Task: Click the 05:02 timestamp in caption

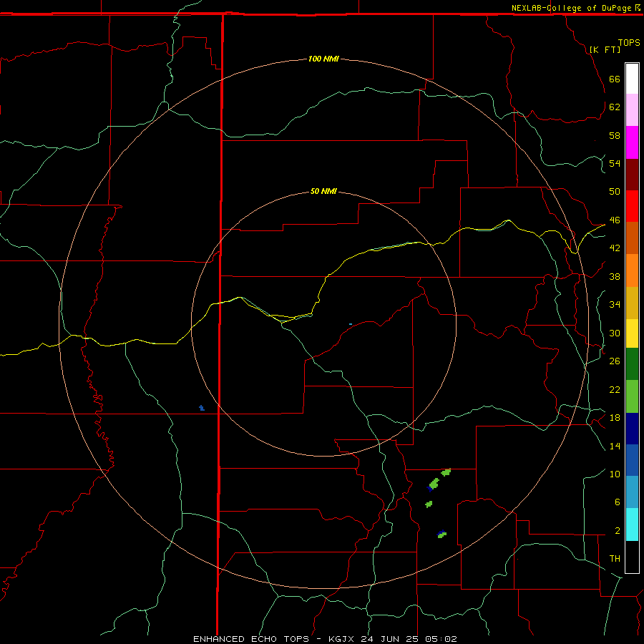Action: click(441, 639)
